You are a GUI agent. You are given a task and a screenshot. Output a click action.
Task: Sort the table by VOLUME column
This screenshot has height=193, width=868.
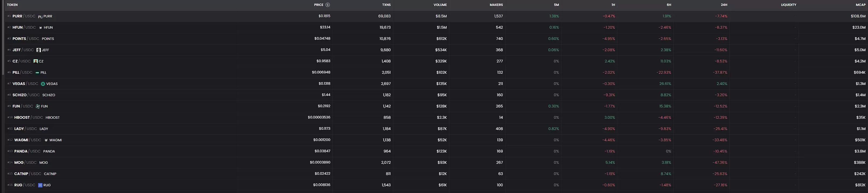tap(440, 5)
